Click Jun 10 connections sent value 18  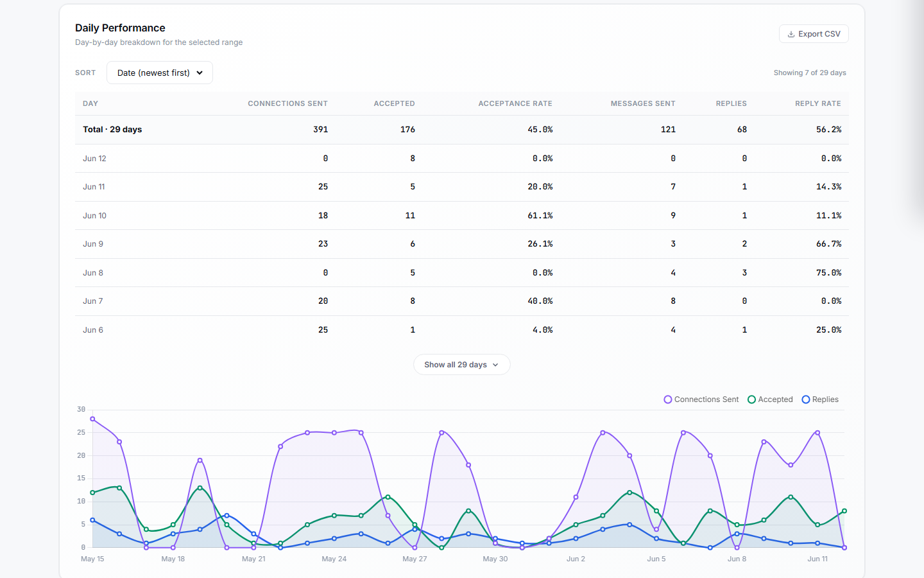[x=323, y=216]
